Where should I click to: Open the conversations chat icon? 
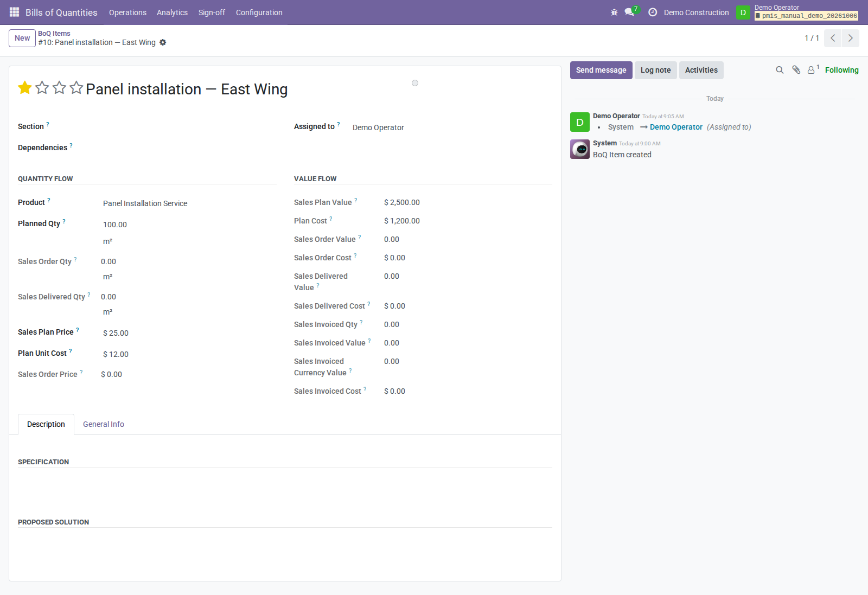(629, 12)
